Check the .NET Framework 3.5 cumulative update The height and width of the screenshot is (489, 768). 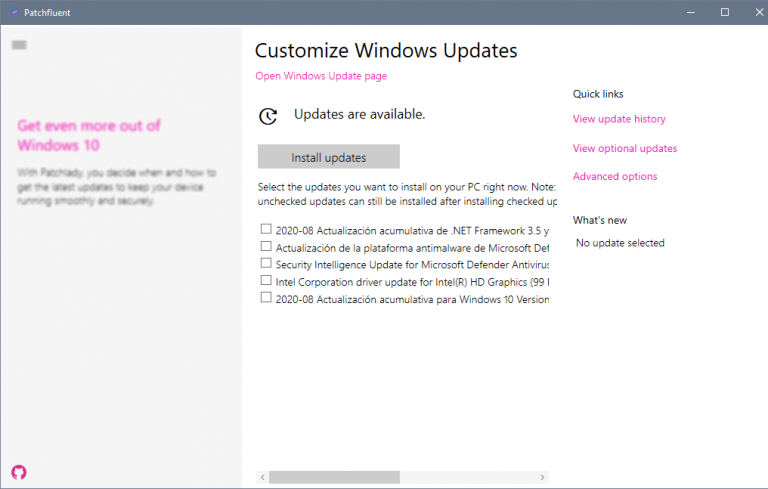266,229
